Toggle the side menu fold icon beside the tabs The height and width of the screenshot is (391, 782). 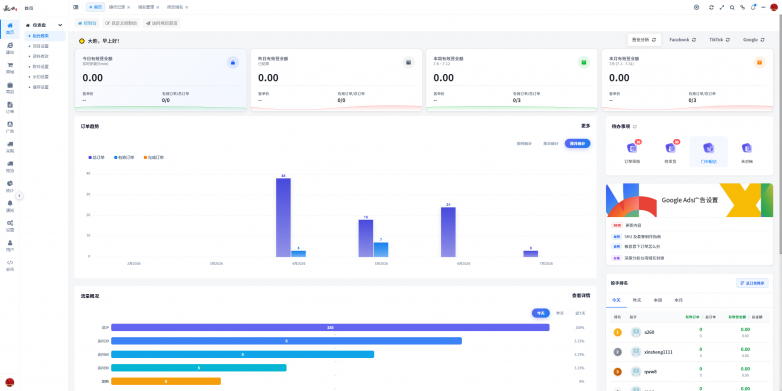pyautogui.click(x=76, y=7)
